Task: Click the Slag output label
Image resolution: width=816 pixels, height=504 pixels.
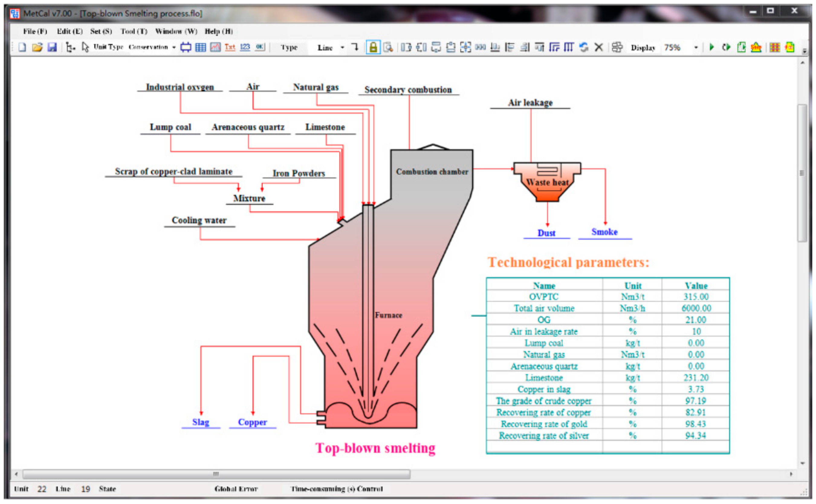Action: point(200,422)
